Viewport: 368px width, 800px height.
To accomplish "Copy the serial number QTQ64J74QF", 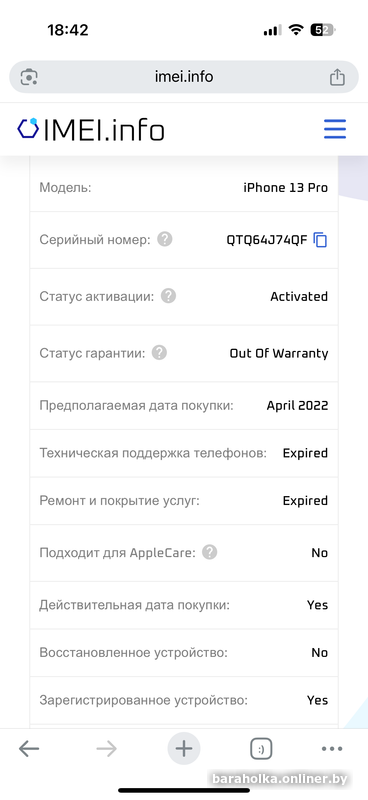I will coord(320,240).
